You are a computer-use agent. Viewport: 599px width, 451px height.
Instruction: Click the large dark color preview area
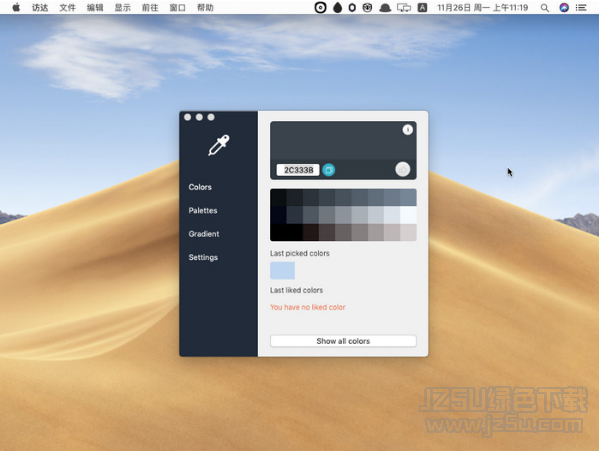(x=343, y=141)
